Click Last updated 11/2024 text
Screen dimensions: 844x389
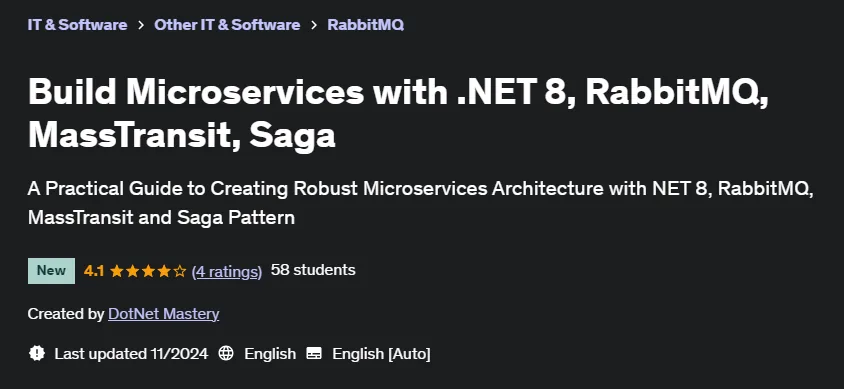(x=131, y=354)
